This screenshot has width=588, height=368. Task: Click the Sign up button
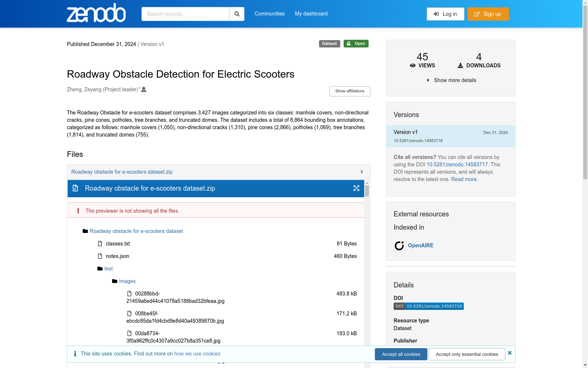pyautogui.click(x=488, y=14)
